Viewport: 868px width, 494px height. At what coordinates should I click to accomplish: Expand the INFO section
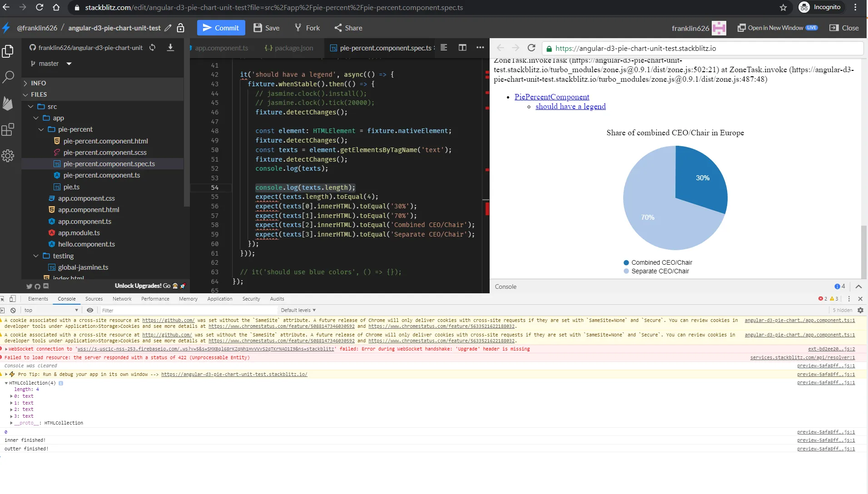(x=25, y=84)
